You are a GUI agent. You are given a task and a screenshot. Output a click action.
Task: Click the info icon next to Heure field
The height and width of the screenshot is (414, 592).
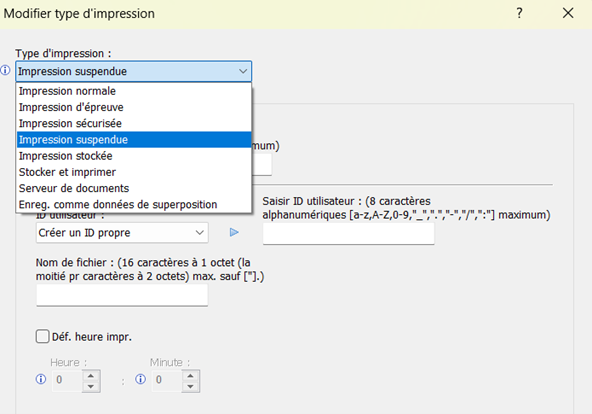pos(41,379)
